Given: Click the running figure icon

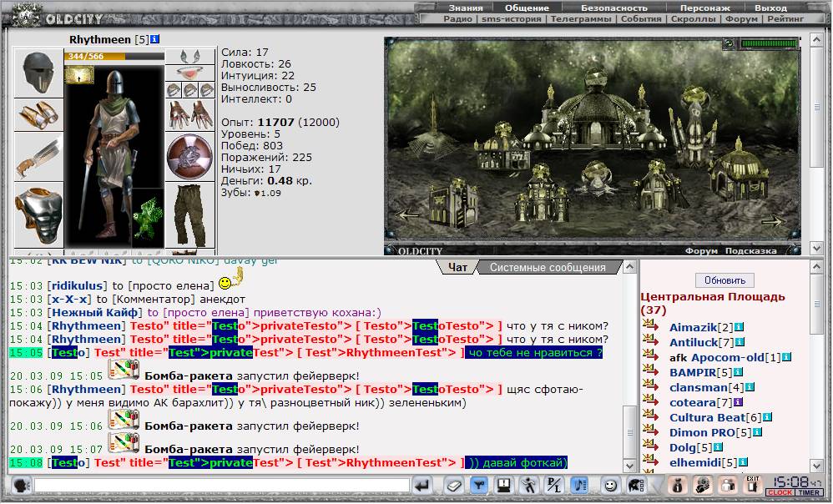Looking at the screenshot, I should [x=528, y=486].
